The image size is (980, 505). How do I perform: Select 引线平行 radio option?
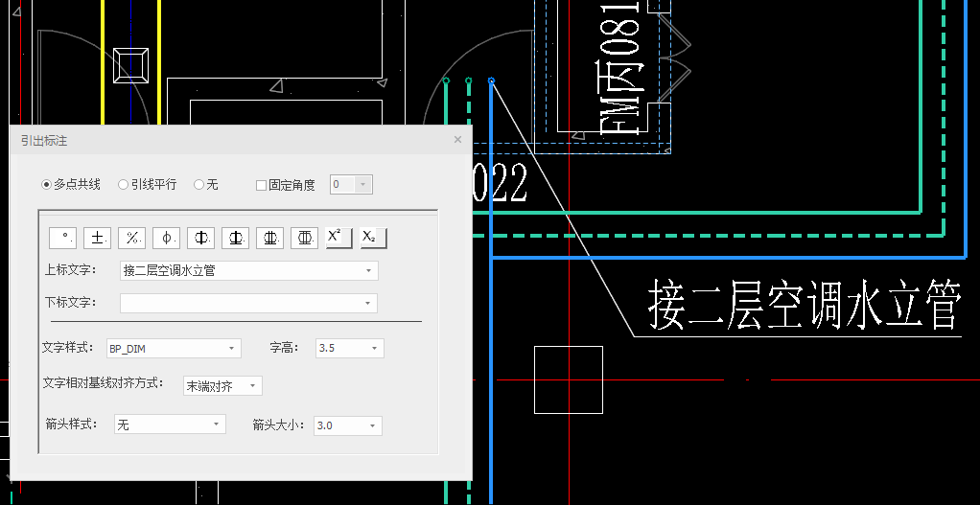coord(148,185)
